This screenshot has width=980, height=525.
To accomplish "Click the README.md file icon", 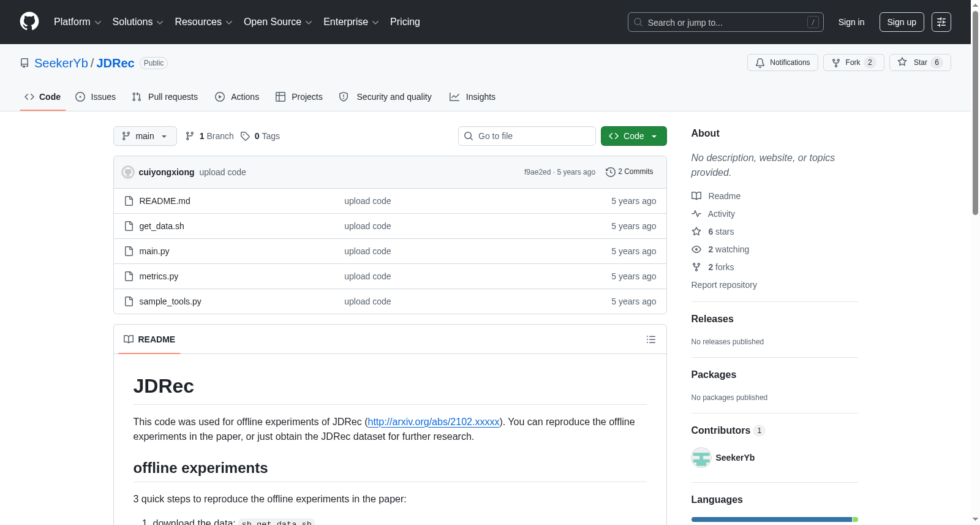I will pyautogui.click(x=129, y=201).
